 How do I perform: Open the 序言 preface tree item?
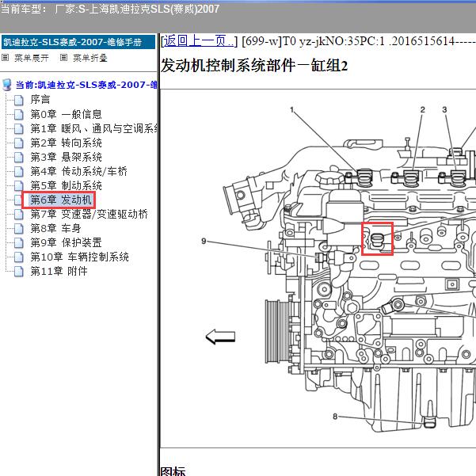point(40,100)
